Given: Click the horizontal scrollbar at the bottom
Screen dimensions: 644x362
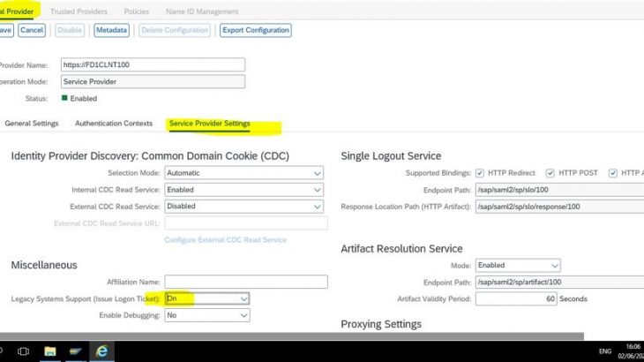Looking at the screenshot, I should tap(292, 336).
